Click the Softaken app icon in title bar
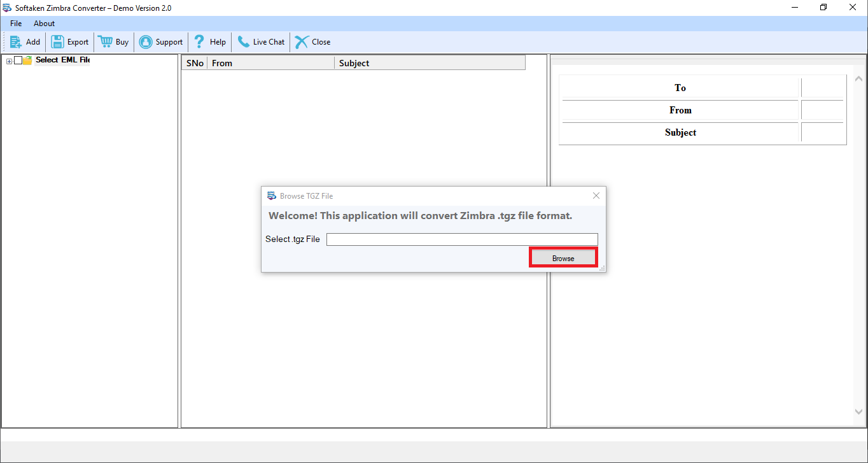Image resolution: width=868 pixels, height=463 pixels. (7, 8)
